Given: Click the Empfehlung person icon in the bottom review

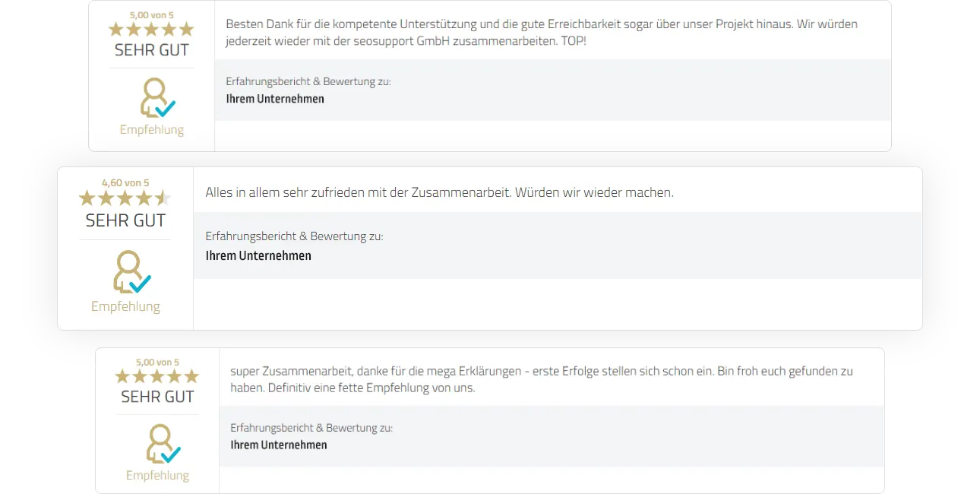Looking at the screenshot, I should 163,444.
